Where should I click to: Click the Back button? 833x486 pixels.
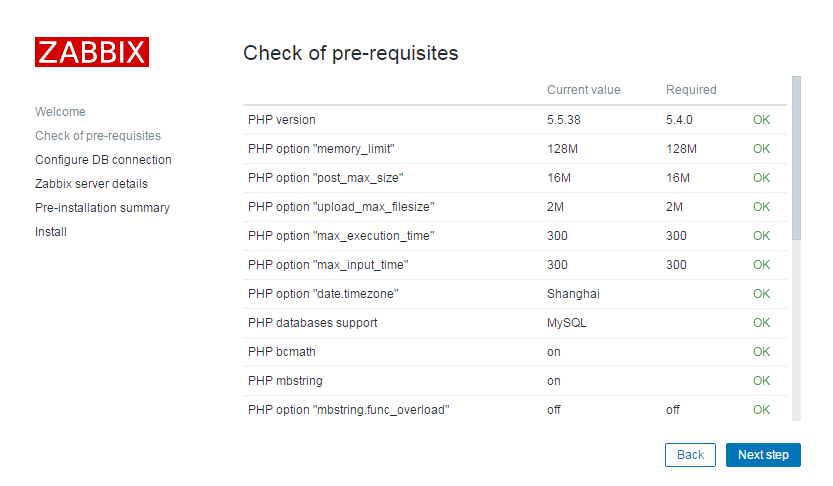[x=690, y=455]
